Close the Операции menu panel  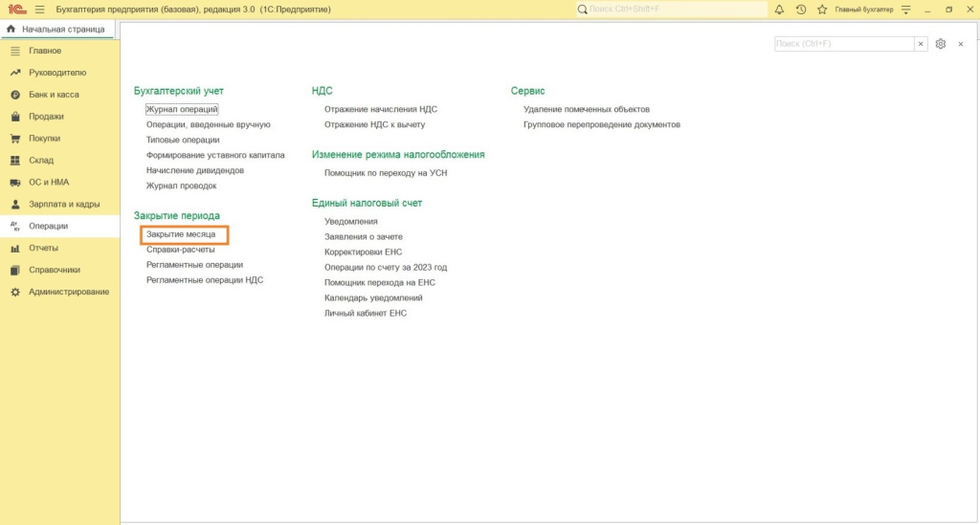point(961,44)
